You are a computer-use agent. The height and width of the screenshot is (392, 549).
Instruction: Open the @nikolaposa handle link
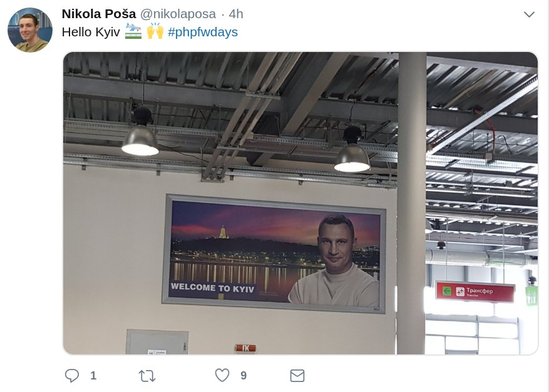(178, 14)
